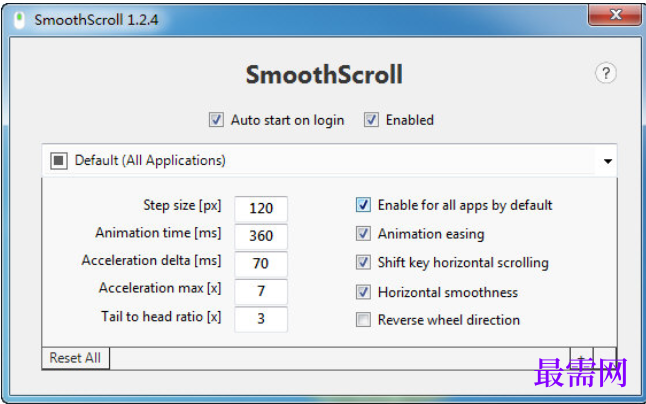
Task: Untick the Enabled checkbox
Action: click(371, 120)
